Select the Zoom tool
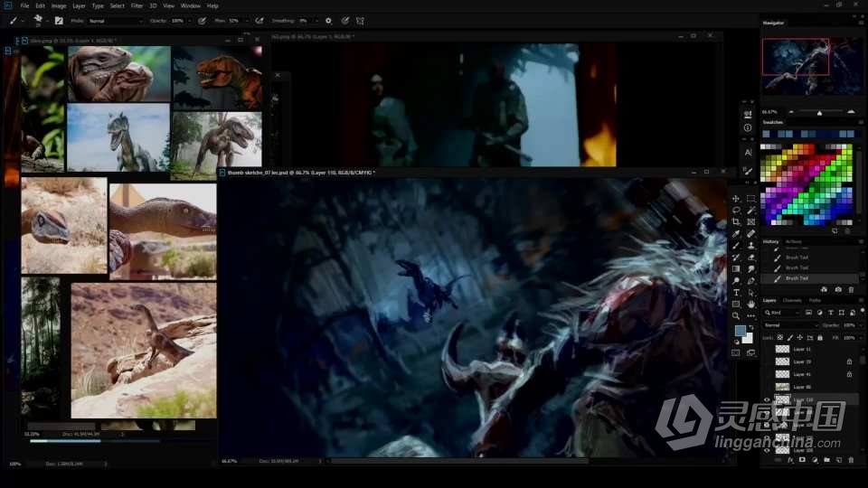This screenshot has width=868, height=488. [x=736, y=316]
